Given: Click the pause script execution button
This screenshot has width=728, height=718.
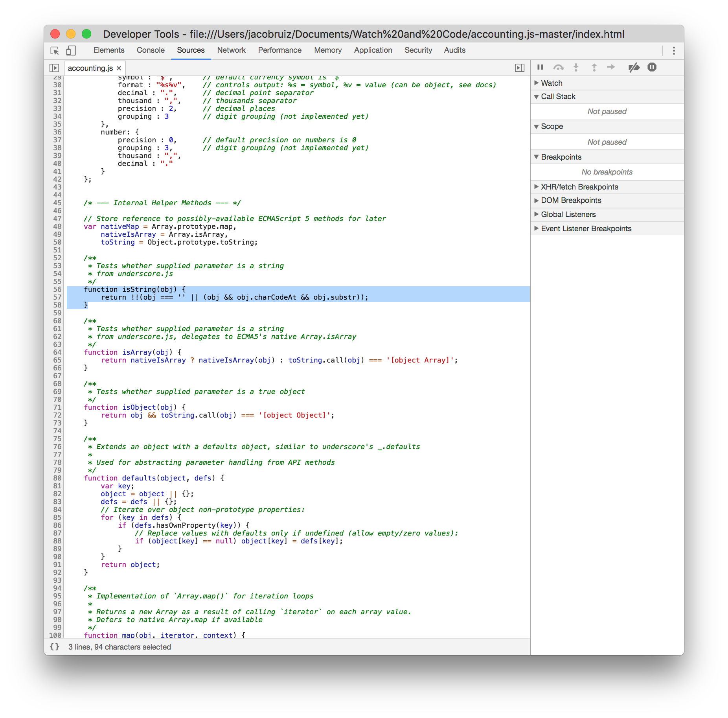Looking at the screenshot, I should coord(540,67).
